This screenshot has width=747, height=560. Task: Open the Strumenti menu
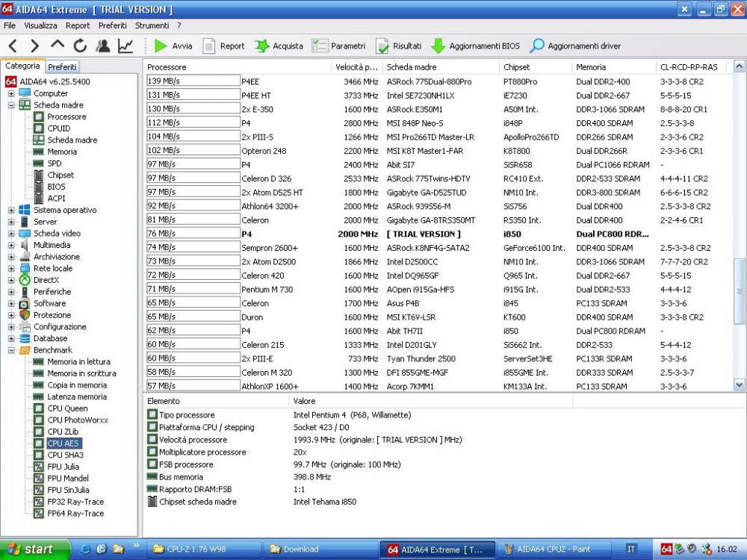[x=152, y=25]
